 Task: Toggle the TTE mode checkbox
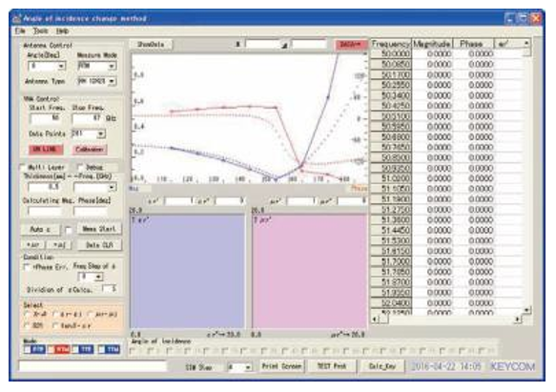[75, 350]
